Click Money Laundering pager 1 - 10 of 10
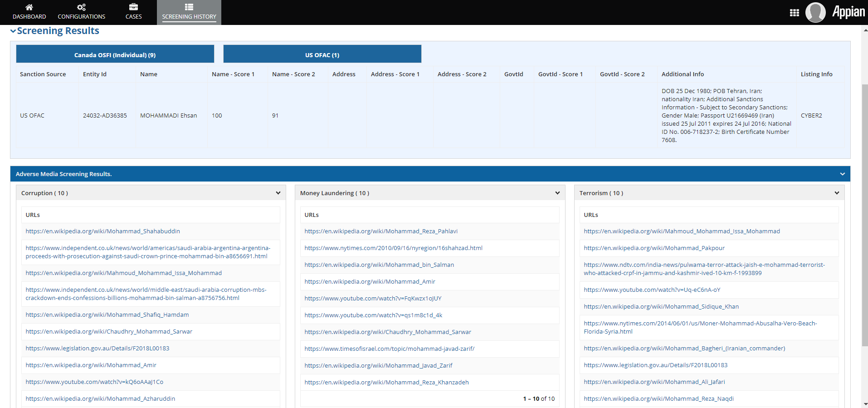 (539, 398)
